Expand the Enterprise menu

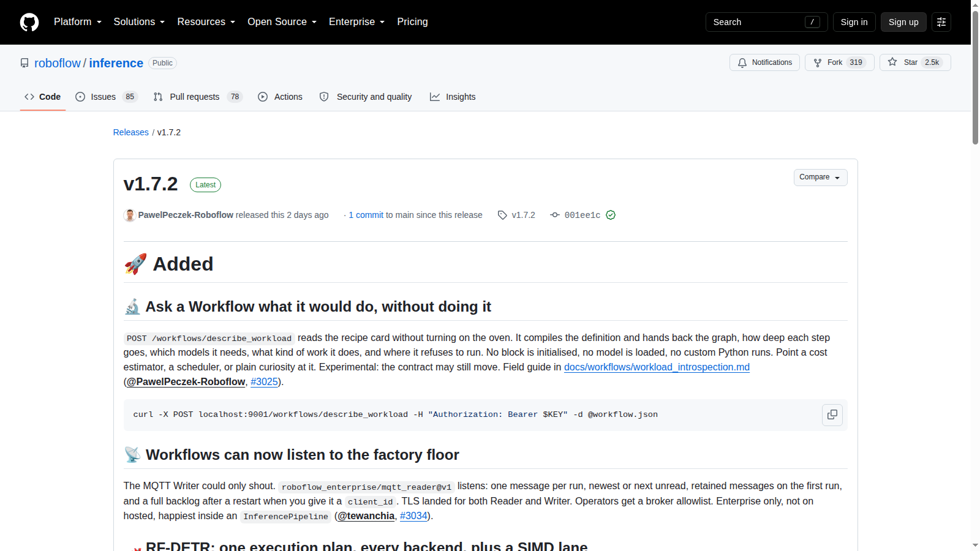click(x=357, y=22)
